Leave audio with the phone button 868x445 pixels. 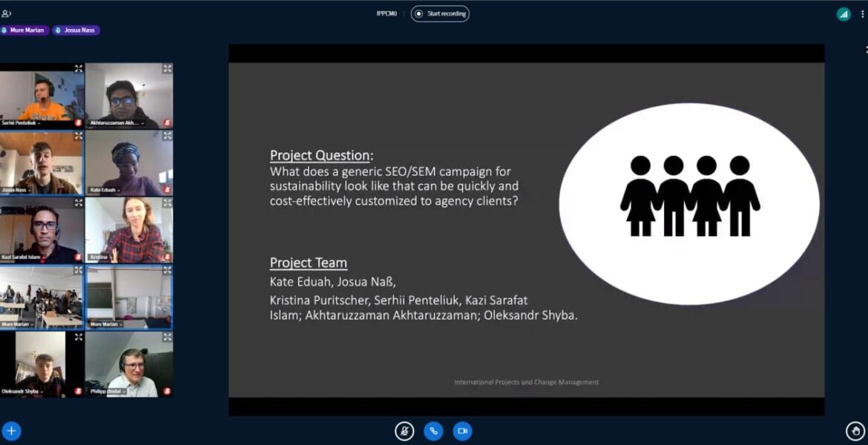click(x=433, y=431)
